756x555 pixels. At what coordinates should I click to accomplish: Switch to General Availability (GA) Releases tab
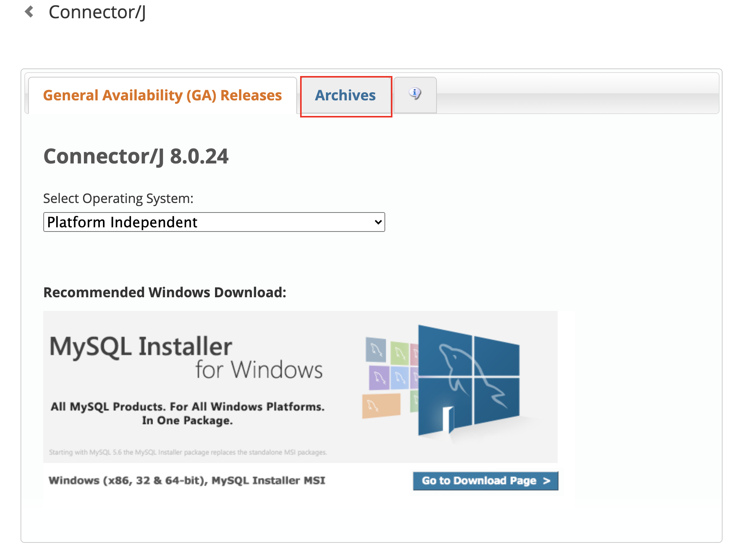(x=162, y=95)
